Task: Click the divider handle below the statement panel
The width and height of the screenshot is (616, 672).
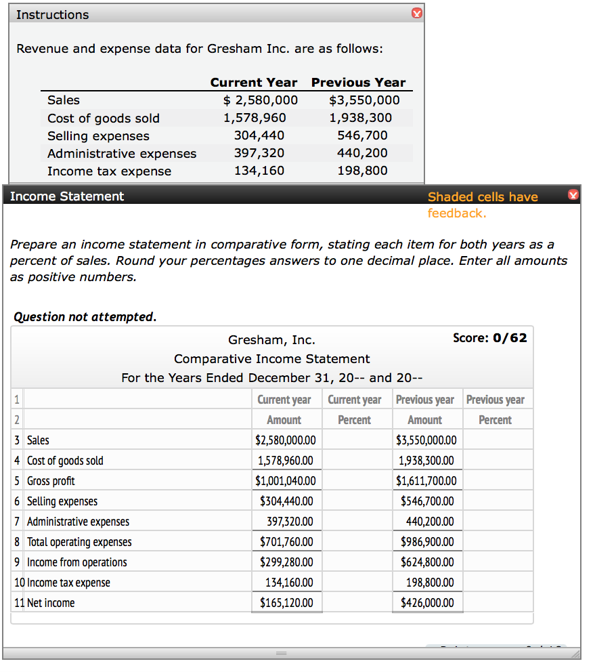Action: [x=281, y=652]
